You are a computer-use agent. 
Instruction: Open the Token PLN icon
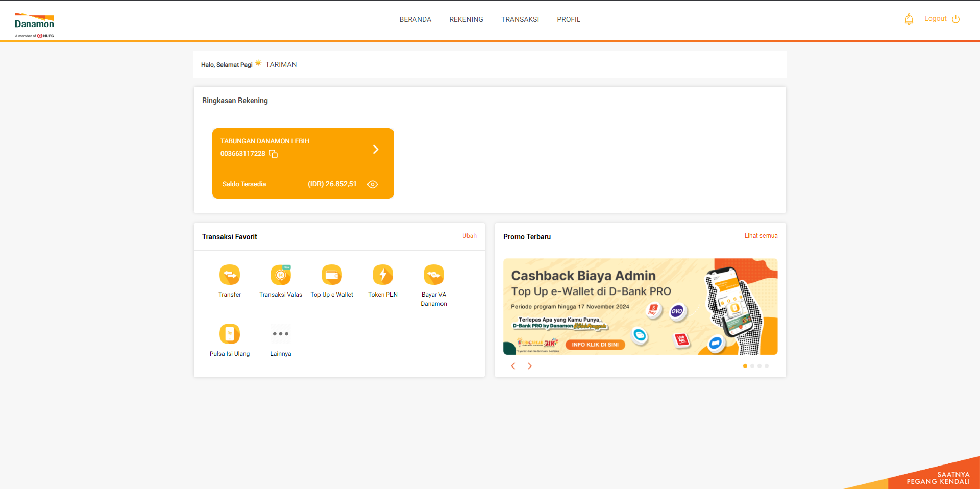point(383,275)
